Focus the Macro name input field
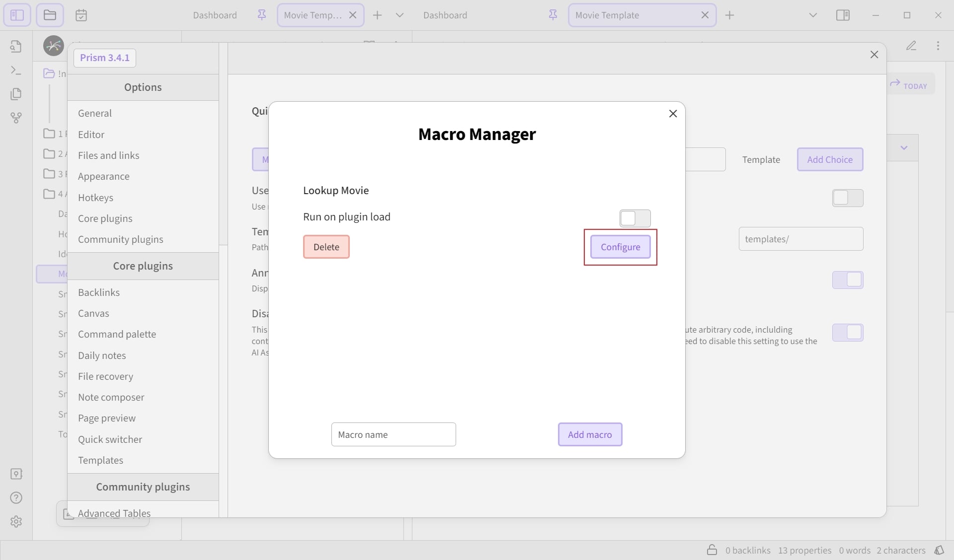Screen dimensions: 954x560 coord(394,434)
